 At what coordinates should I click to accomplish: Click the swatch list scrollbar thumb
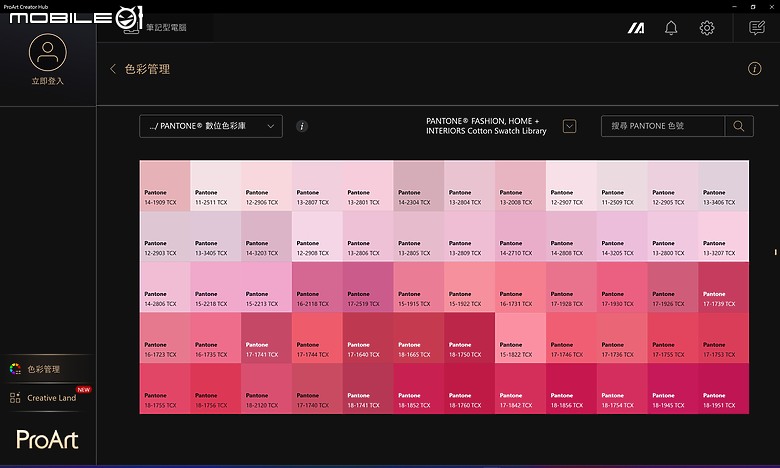coord(776,252)
